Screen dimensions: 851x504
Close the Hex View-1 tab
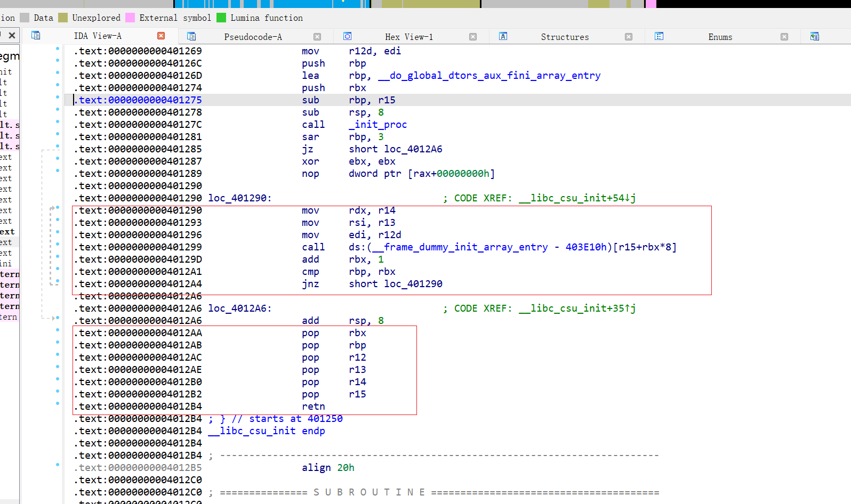pos(473,37)
